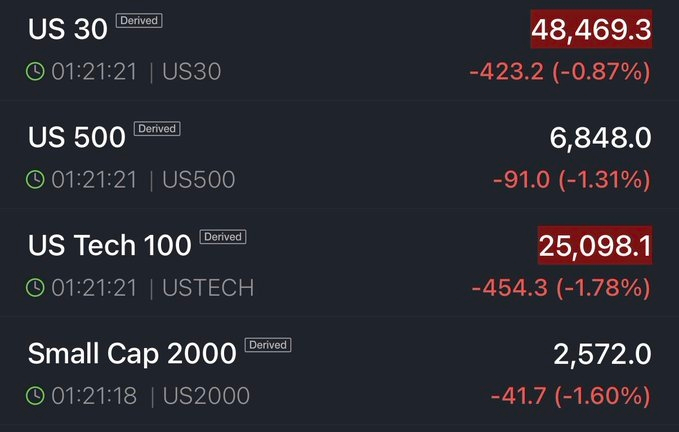
Task: Tap the Derived badge next to US Tech 100
Action: pyautogui.click(x=223, y=237)
